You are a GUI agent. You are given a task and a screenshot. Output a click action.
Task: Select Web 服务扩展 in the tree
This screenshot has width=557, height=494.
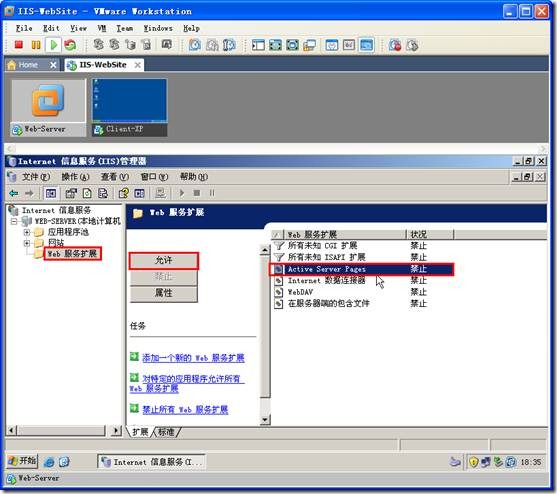pos(72,254)
